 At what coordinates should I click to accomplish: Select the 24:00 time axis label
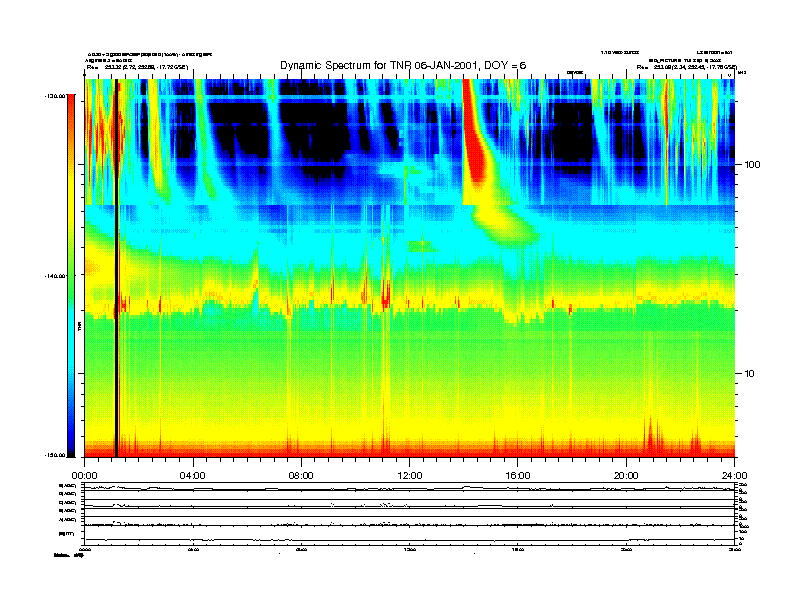(734, 476)
